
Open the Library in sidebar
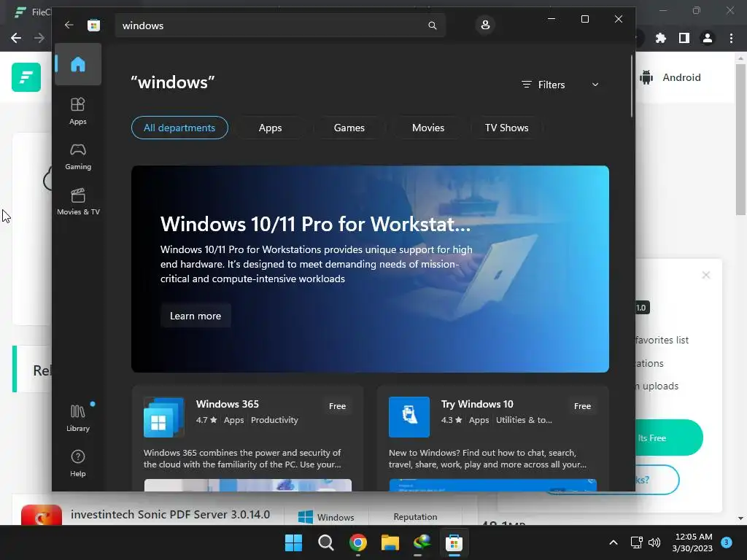77,418
